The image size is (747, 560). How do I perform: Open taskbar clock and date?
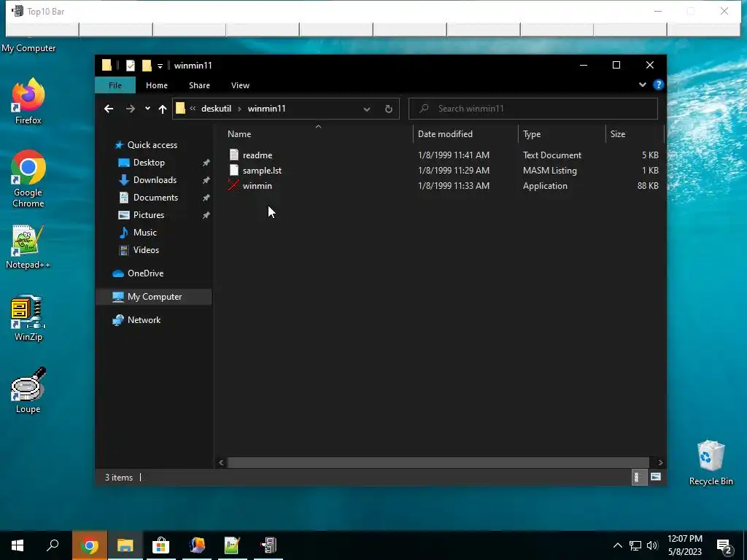tap(684, 545)
